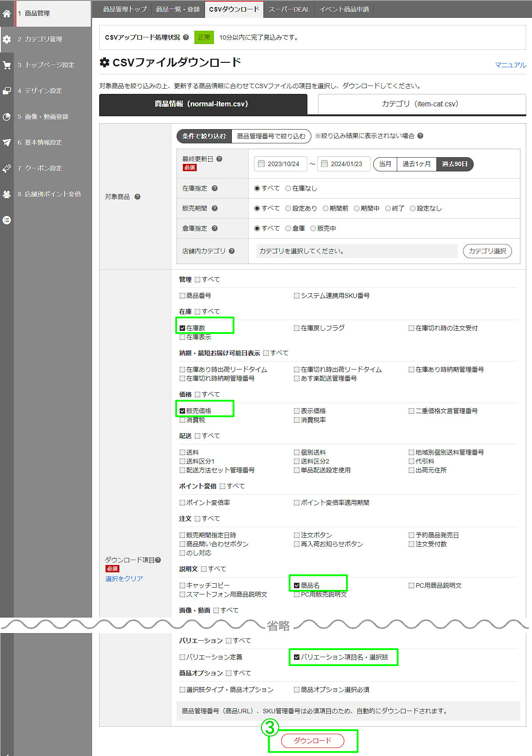Image resolution: width=532 pixels, height=756 pixels.
Task: Select the 過去1ヶ月 date range option
Action: point(416,164)
